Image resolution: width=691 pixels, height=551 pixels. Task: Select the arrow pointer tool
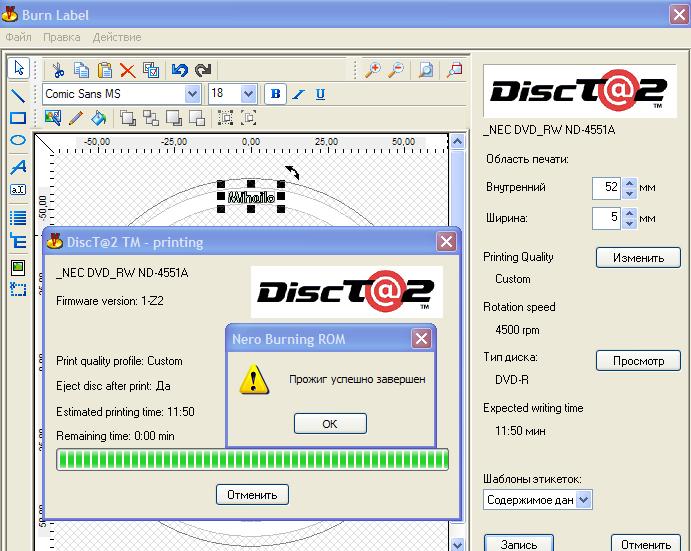tap(18, 68)
